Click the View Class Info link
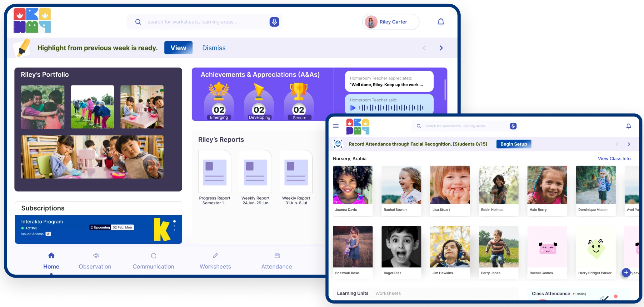The width and height of the screenshot is (644, 307). [614, 159]
